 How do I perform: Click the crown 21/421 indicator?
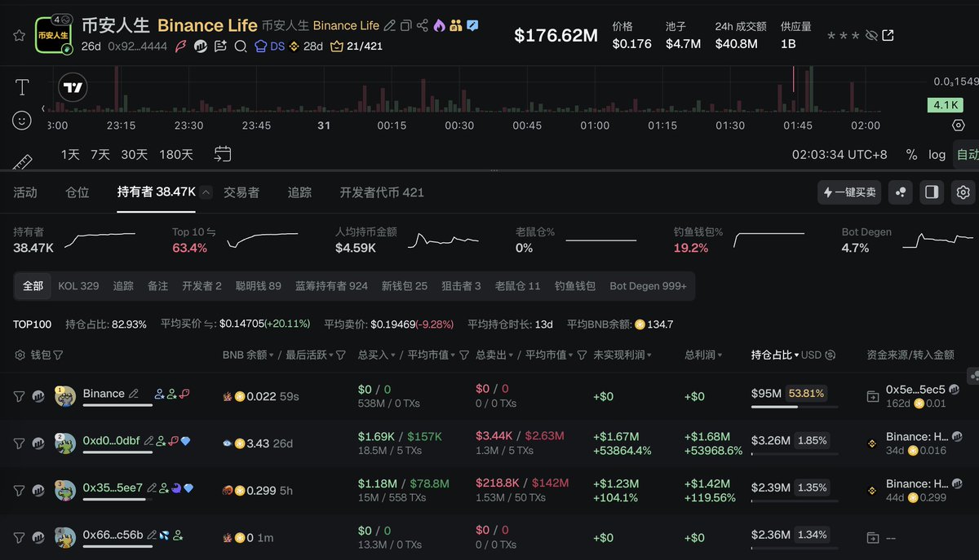356,46
